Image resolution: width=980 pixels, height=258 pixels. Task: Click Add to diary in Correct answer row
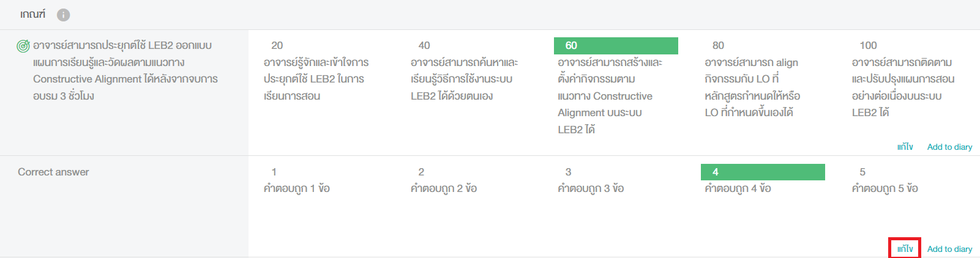tap(949, 249)
